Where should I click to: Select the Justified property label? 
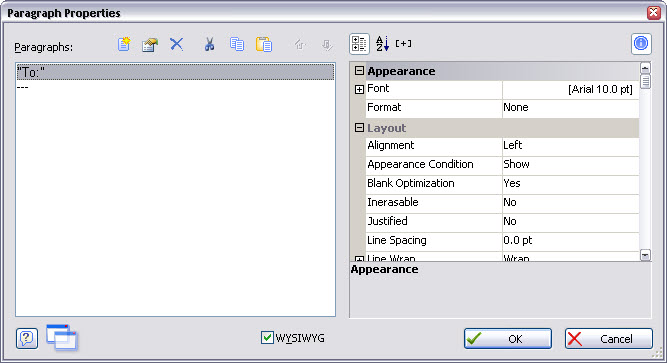[x=388, y=221]
